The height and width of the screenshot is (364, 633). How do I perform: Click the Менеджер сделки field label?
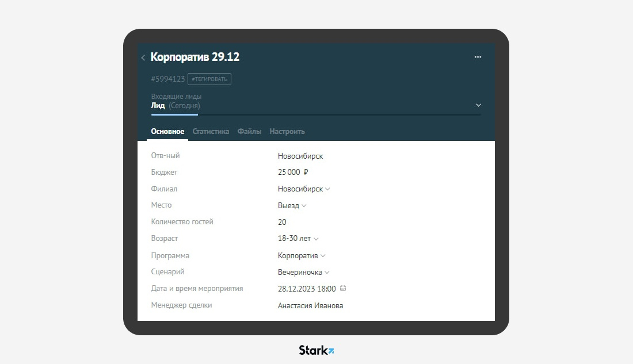click(181, 305)
